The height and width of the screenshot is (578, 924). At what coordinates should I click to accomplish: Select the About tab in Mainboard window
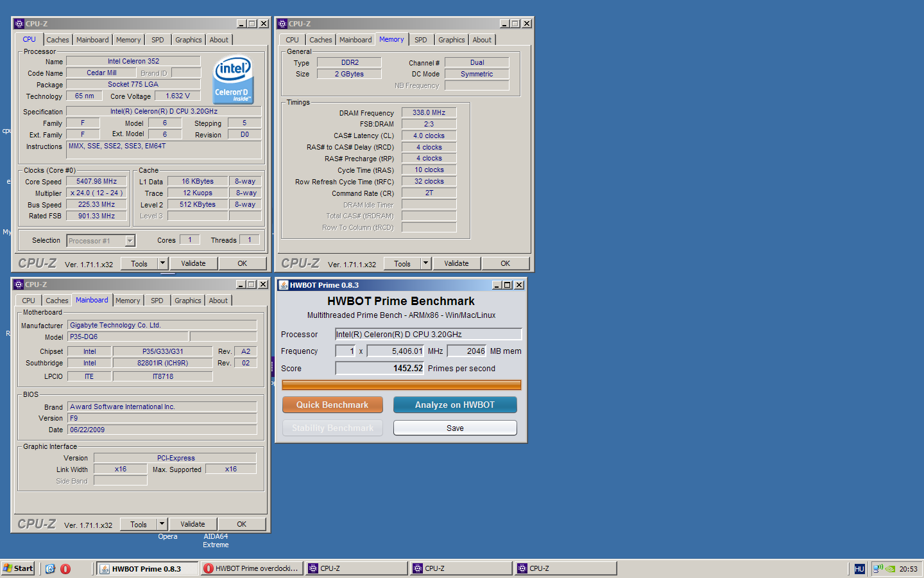pos(218,301)
